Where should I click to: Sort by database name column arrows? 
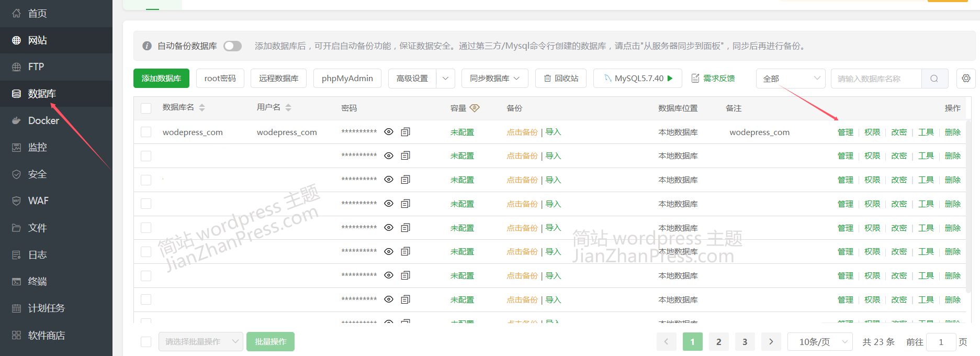[202, 108]
